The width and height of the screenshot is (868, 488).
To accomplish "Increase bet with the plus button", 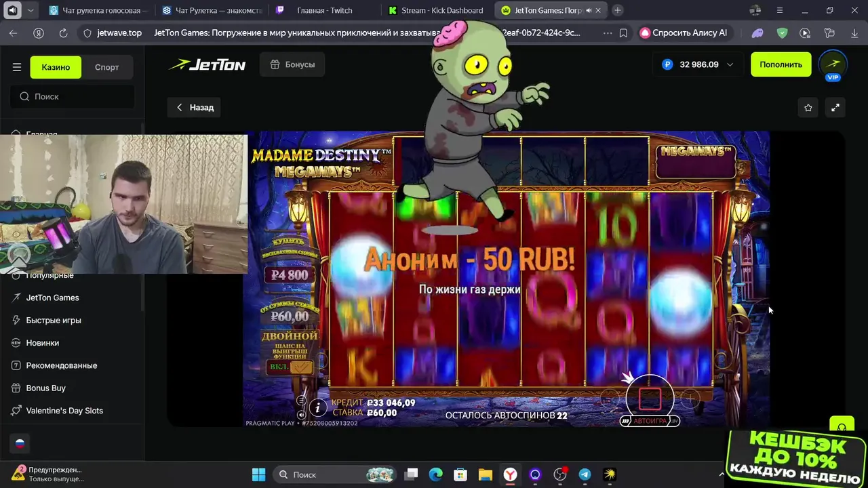I will click(690, 399).
